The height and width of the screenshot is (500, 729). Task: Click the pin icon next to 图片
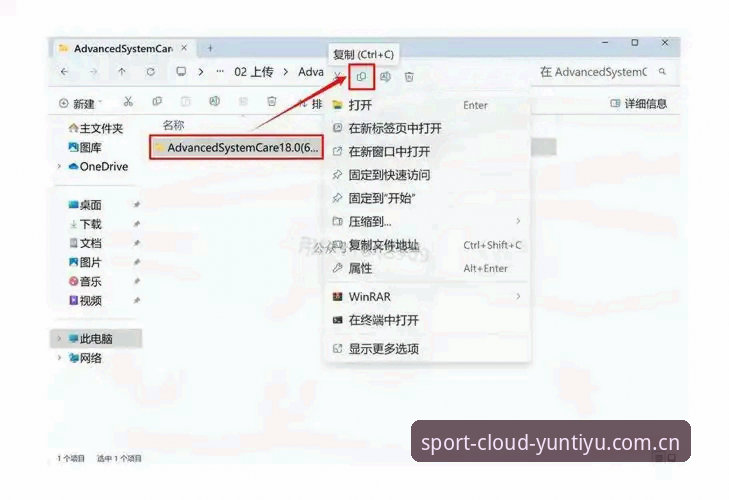pos(137,262)
